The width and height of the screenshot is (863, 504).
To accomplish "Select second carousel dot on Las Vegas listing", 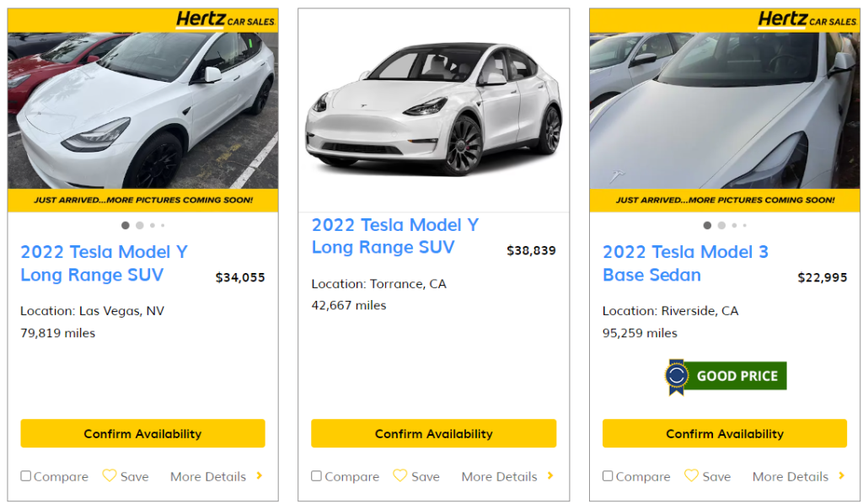I will 140,225.
